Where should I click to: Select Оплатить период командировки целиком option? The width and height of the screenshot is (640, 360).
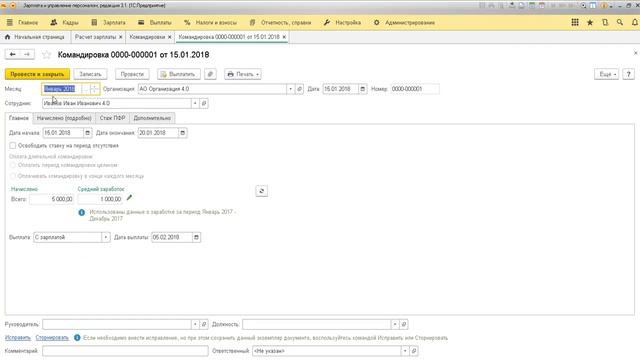pos(13,165)
